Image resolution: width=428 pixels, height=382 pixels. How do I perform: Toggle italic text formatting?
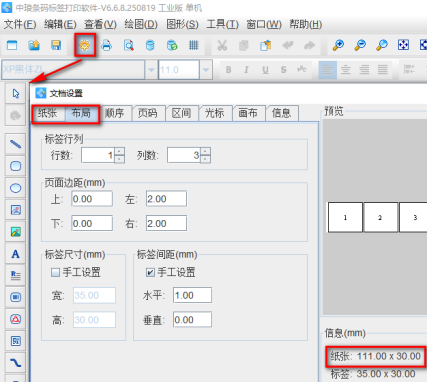click(x=246, y=70)
